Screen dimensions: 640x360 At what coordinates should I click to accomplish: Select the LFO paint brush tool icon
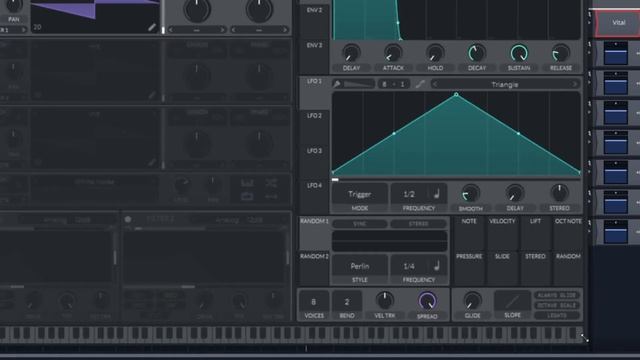click(x=337, y=84)
